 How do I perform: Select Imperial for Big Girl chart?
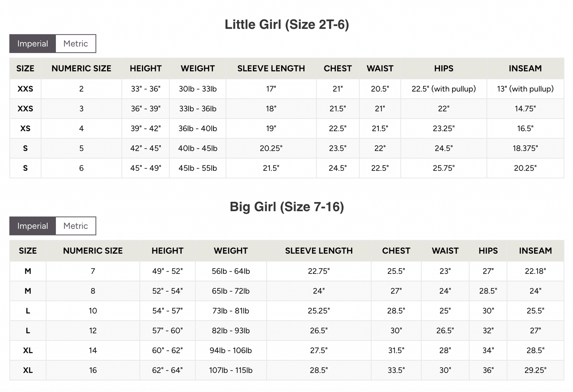click(33, 226)
